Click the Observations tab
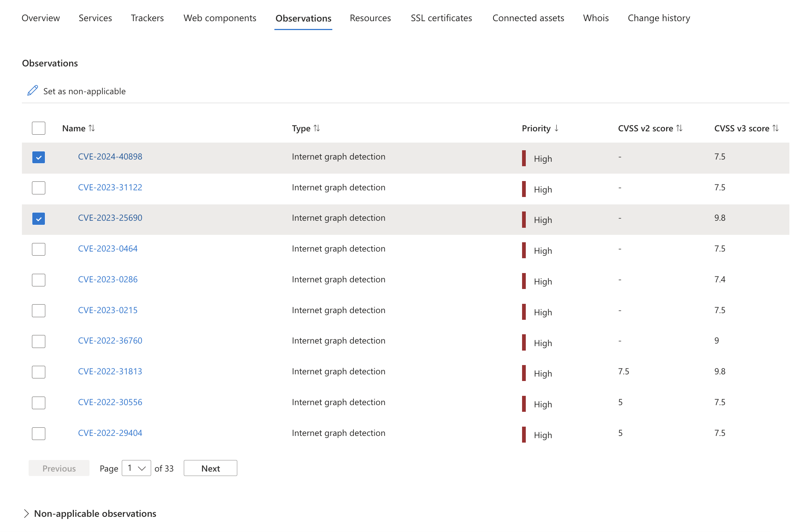This screenshot has height=532, width=805. (x=303, y=18)
